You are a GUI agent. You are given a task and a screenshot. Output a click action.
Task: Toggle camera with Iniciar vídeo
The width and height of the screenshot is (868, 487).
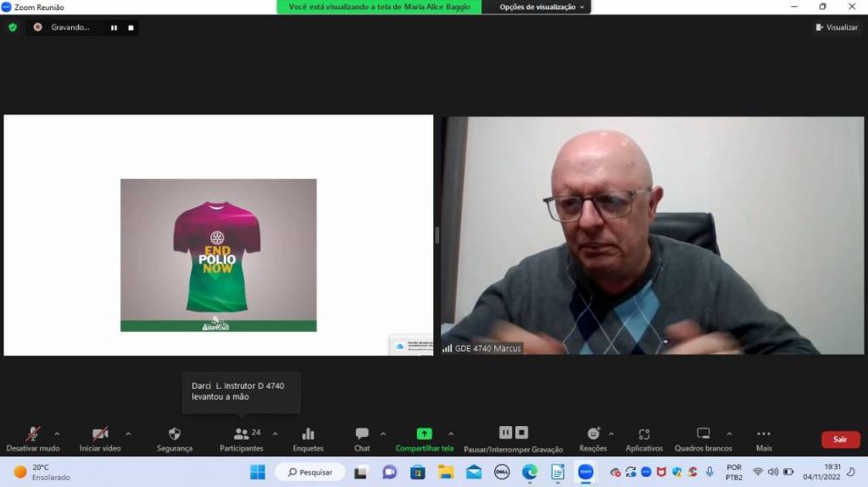pyautogui.click(x=100, y=434)
